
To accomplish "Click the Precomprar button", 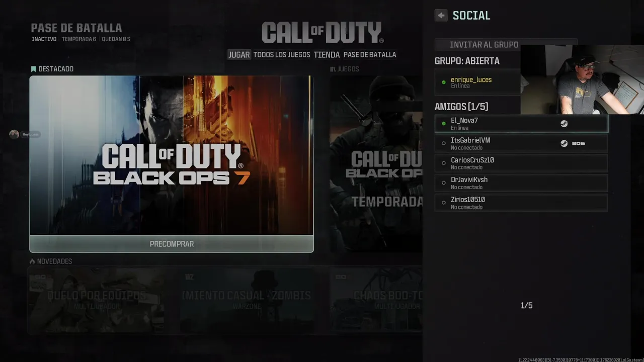I will (x=172, y=244).
